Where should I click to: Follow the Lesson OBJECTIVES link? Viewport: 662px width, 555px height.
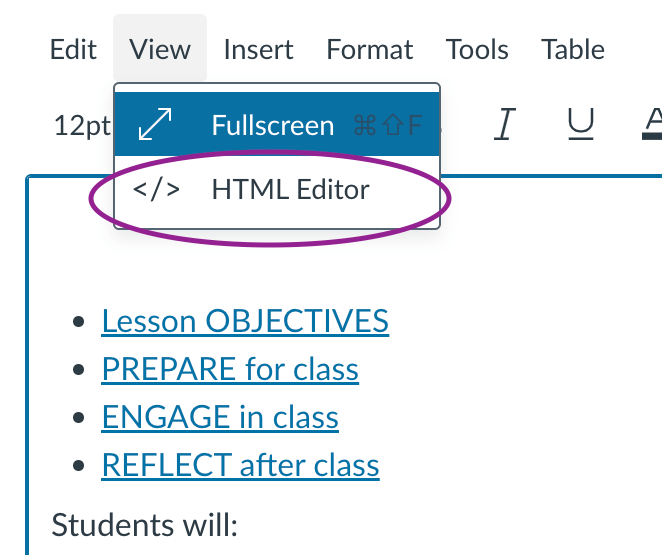[245, 321]
